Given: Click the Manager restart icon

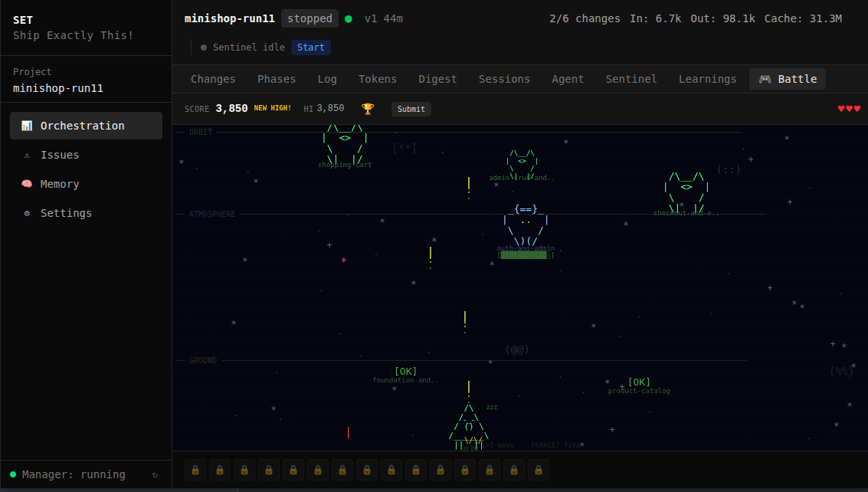Looking at the screenshot, I should coord(155,474).
